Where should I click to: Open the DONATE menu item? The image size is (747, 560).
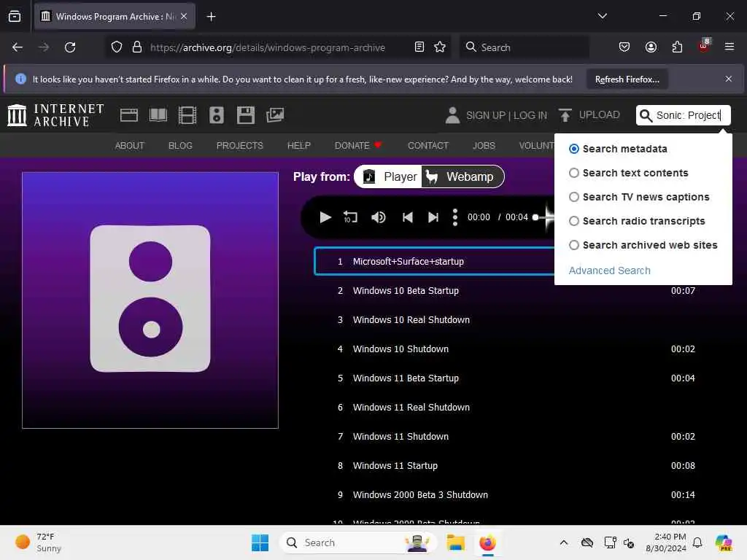tap(358, 146)
